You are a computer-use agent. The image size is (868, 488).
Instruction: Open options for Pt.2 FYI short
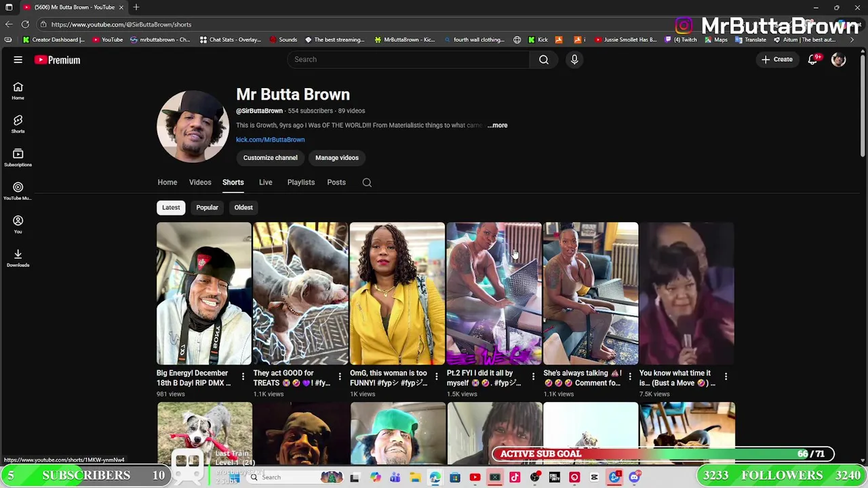[x=533, y=376]
